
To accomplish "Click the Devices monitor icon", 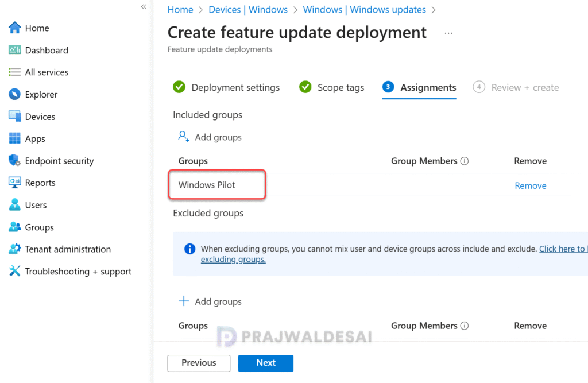I will pyautogui.click(x=14, y=117).
